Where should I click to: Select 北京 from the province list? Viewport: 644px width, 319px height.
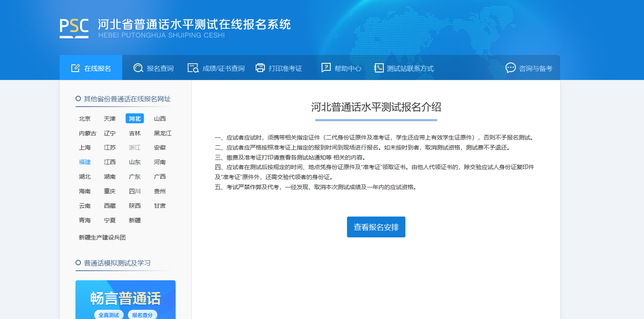click(x=85, y=119)
